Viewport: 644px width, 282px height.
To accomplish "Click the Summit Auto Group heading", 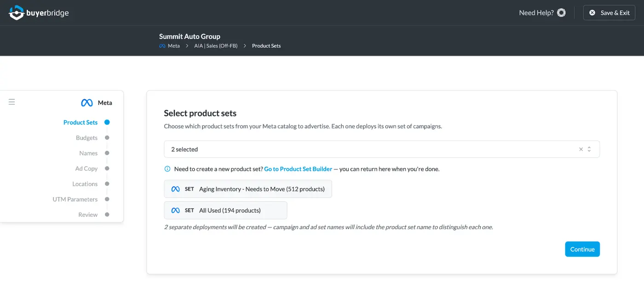I will [x=190, y=36].
